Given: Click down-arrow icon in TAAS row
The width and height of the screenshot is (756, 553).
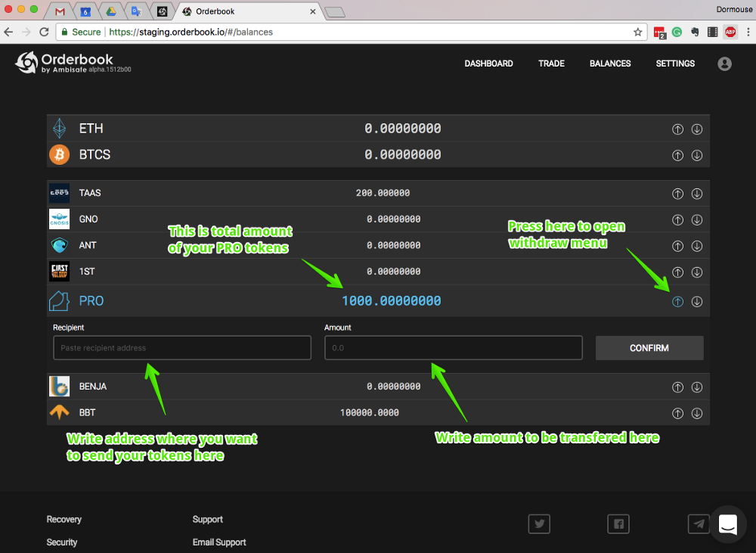Looking at the screenshot, I should coord(697,194).
